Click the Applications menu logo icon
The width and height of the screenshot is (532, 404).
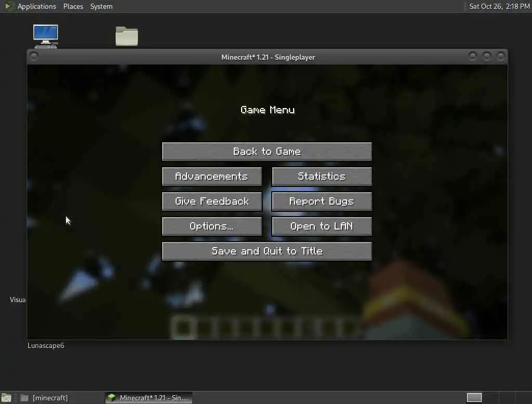tap(9, 6)
